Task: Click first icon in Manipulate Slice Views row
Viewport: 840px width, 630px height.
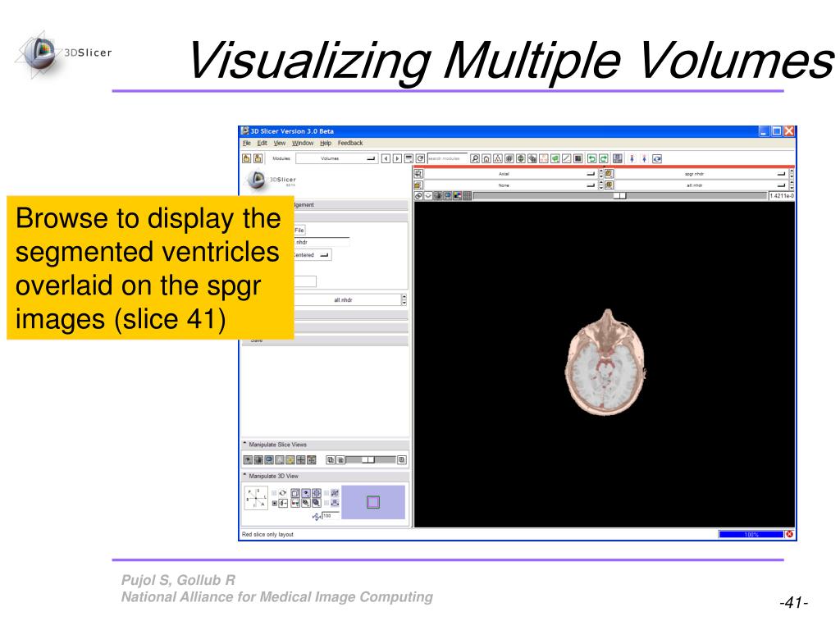Action: coord(248,460)
